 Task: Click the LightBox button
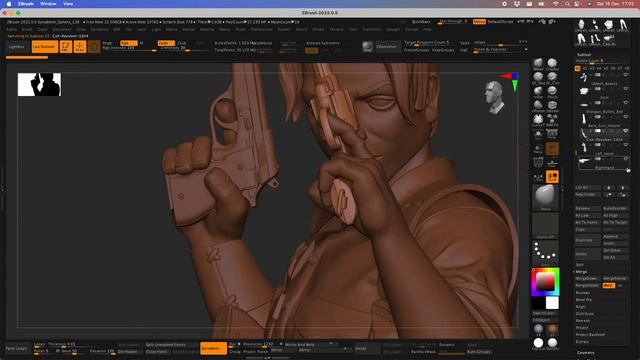pyautogui.click(x=17, y=47)
